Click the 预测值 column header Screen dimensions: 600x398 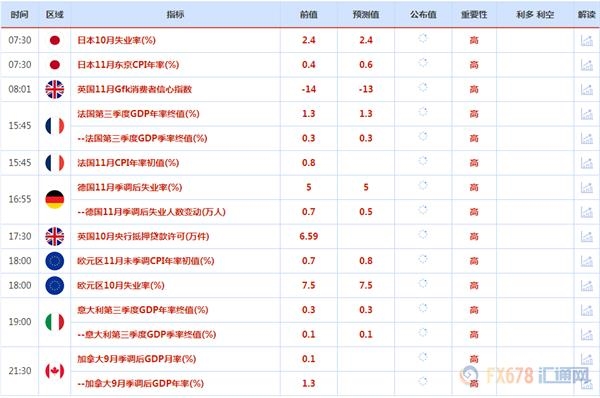(366, 15)
